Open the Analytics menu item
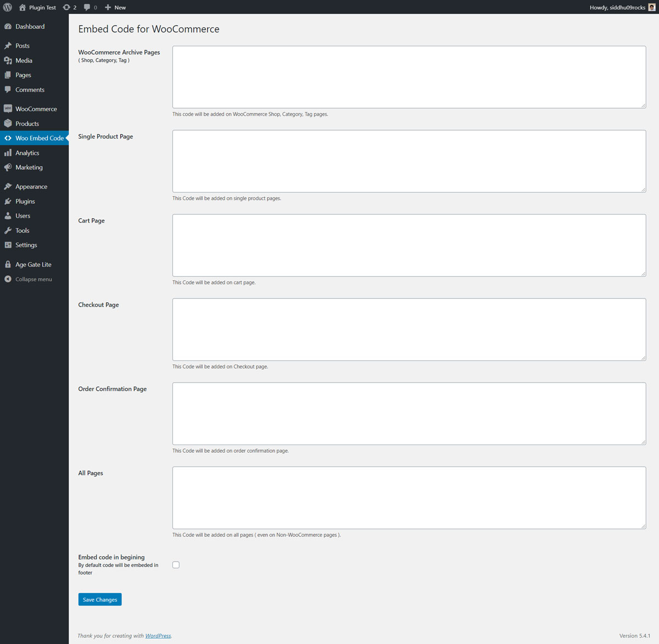This screenshot has height=644, width=659. 34,153
